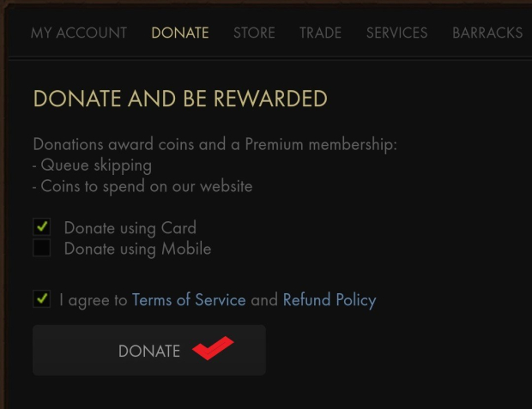Click the Premium membership description sentence
Screen dimensions: 532x409
215,145
